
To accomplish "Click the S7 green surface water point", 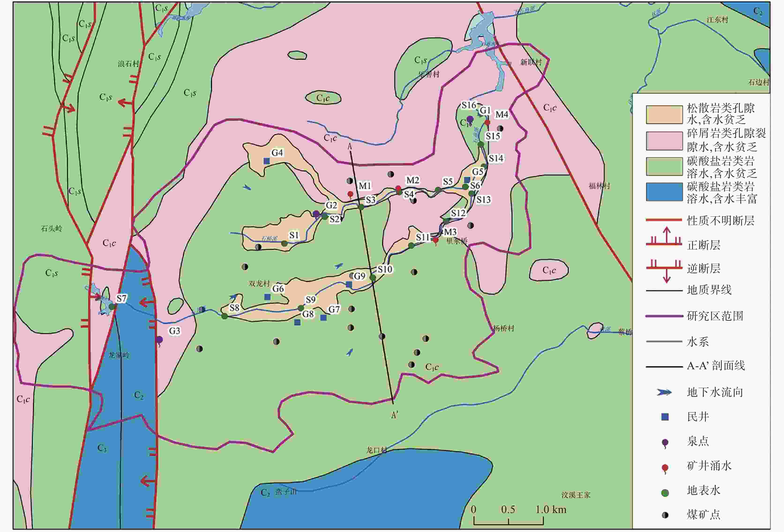I will point(112,307).
